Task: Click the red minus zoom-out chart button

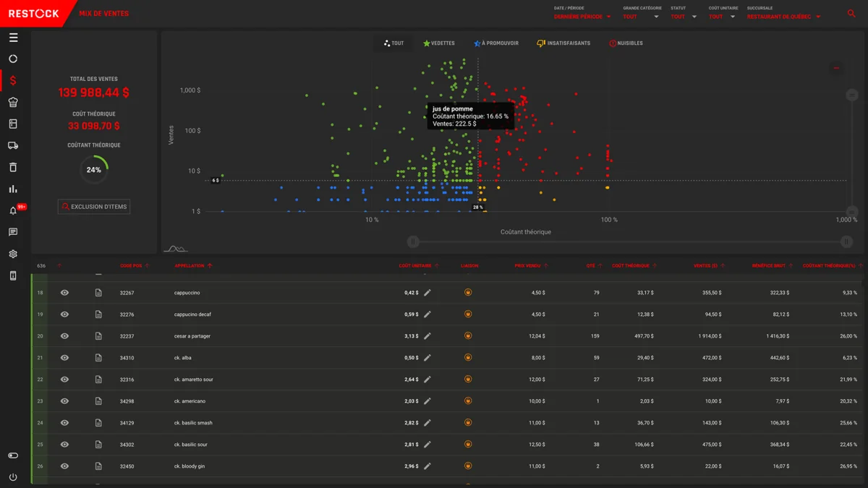Action: pos(836,68)
